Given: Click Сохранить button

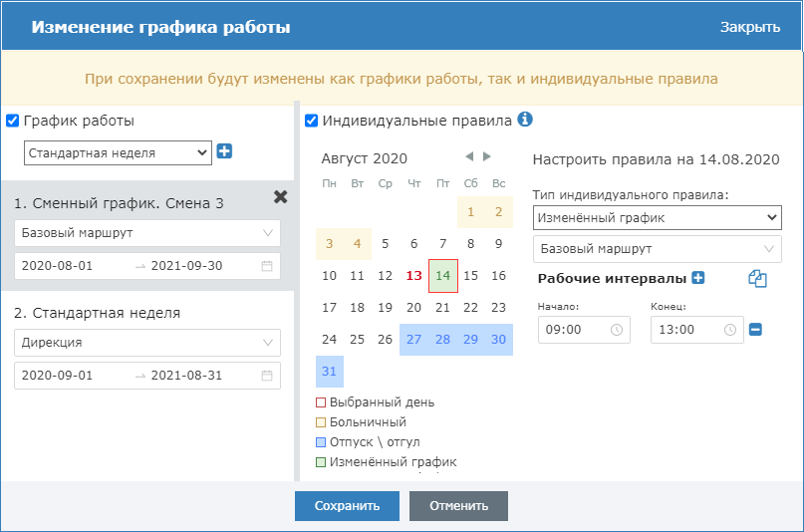Looking at the screenshot, I should tap(347, 505).
